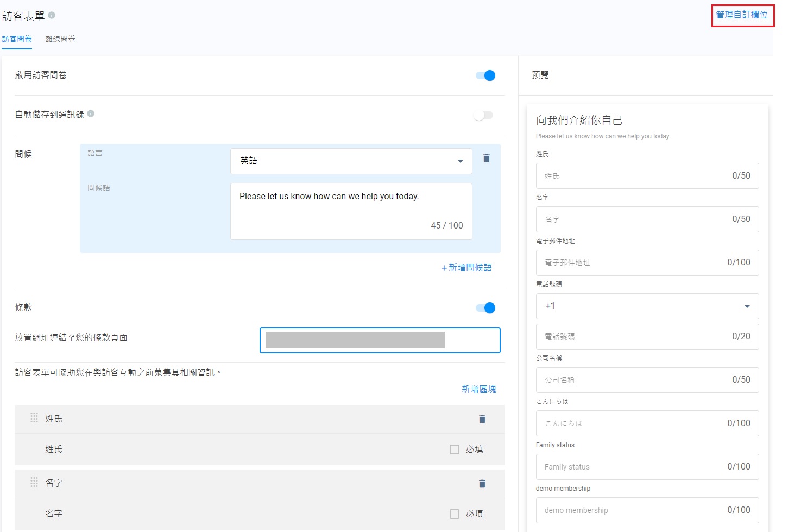Click info icon beside 訪客表單 title
The image size is (801, 532).
point(52,15)
